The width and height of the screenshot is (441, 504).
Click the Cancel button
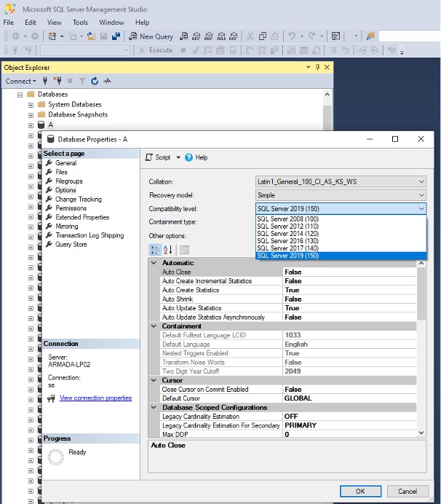[408, 491]
